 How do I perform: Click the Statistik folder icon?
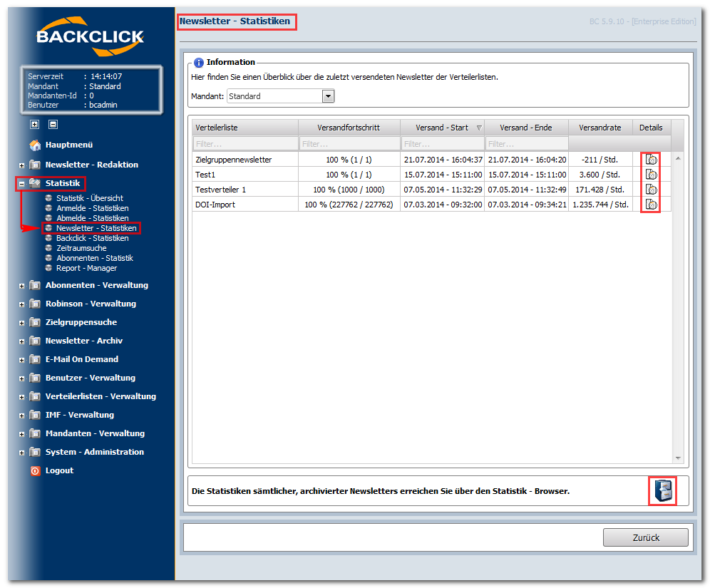click(x=35, y=183)
